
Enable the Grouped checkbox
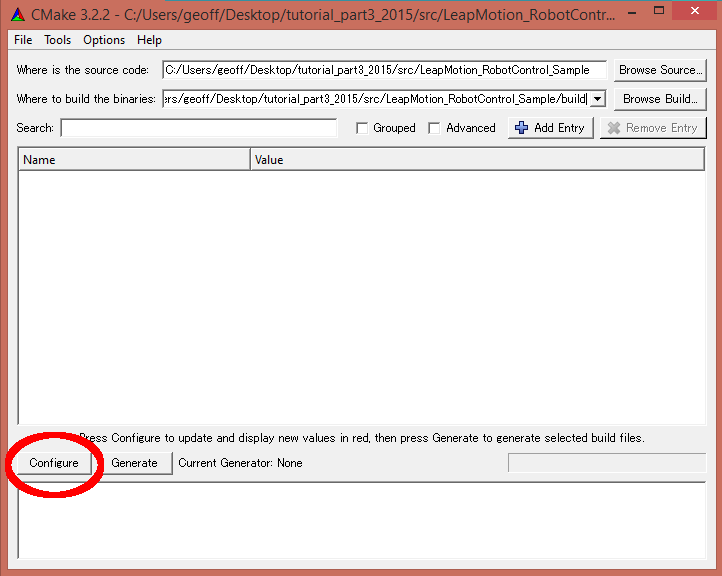click(x=362, y=128)
